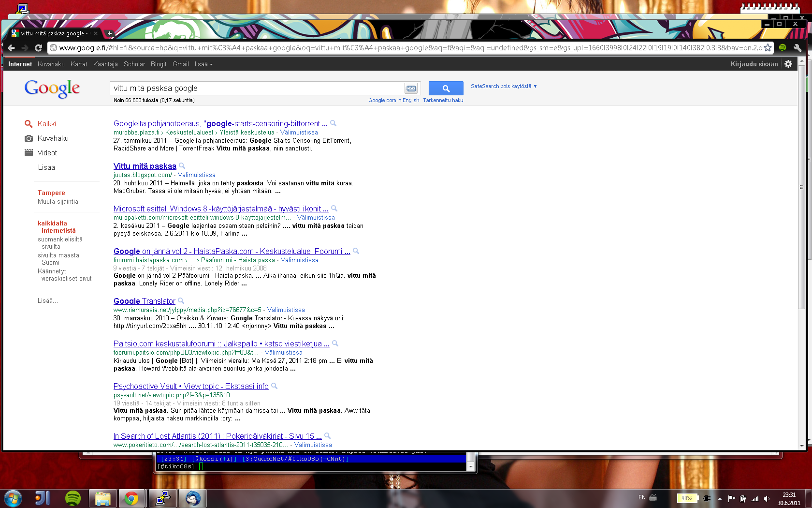Filter results to sivuilta maasta Suomi
Image resolution: width=812 pixels, height=508 pixels.
tap(58, 259)
